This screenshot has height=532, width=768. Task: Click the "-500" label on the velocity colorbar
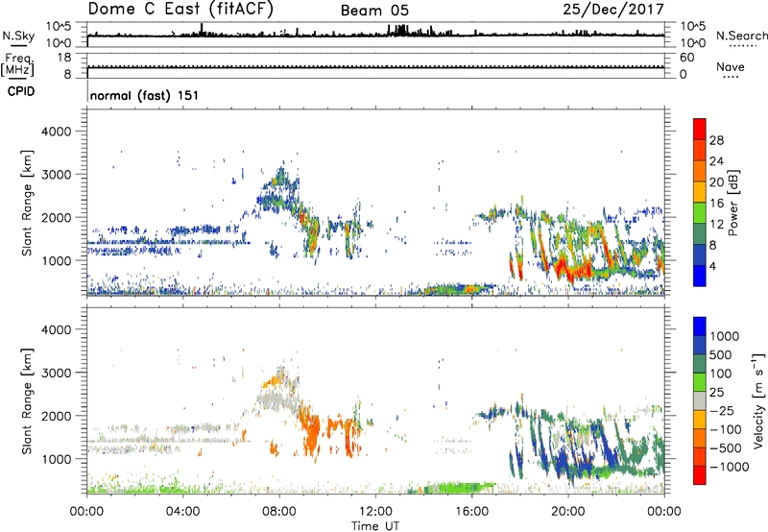726,448
